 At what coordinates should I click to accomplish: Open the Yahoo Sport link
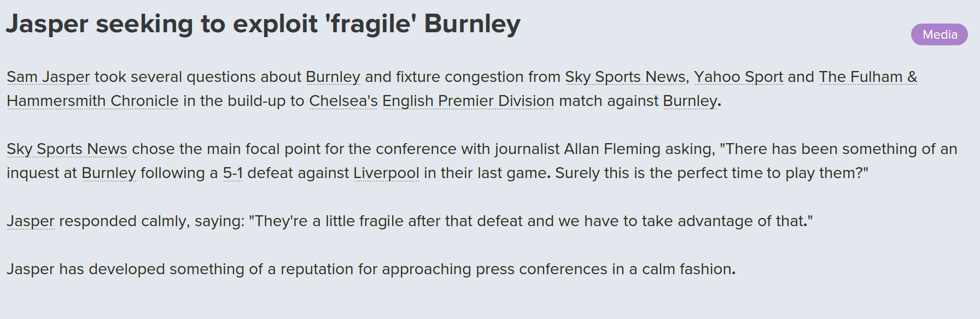(738, 77)
